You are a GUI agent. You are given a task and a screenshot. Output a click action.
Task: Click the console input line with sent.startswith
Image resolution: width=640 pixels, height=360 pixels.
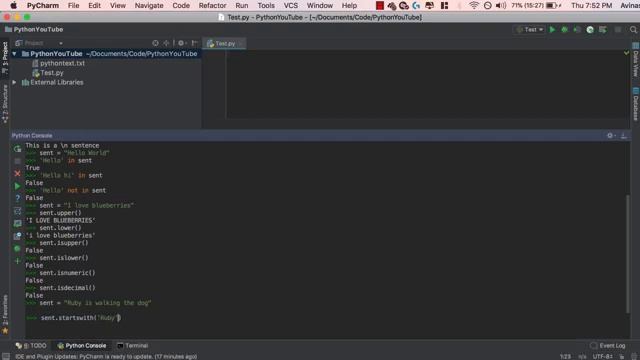coord(80,318)
